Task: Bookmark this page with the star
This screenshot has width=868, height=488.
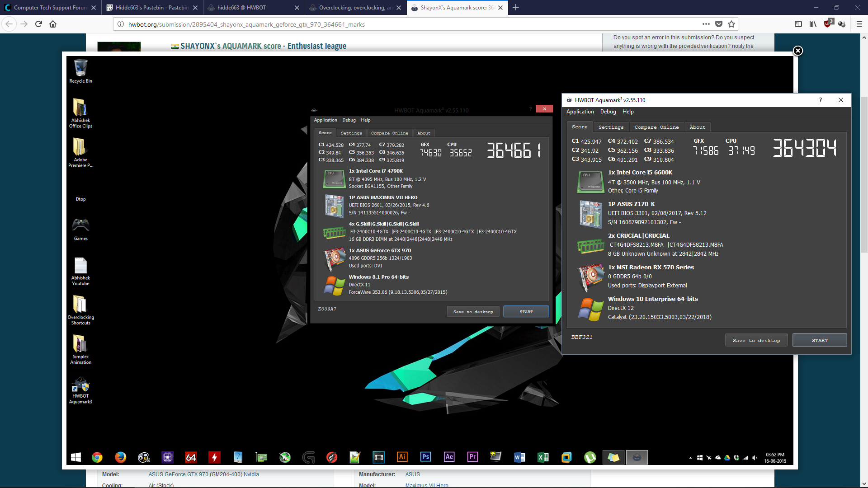Action: pyautogui.click(x=731, y=24)
